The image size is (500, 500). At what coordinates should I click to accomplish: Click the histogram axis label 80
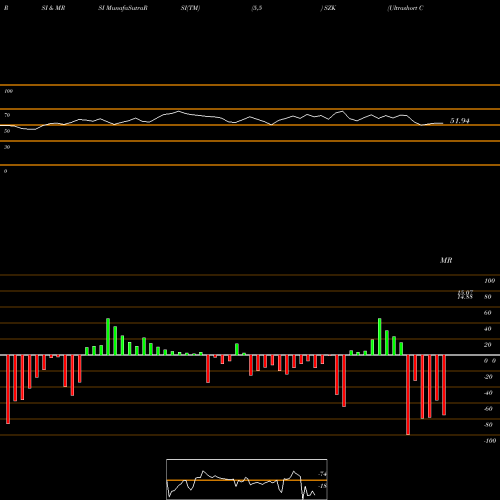pyautogui.click(x=488, y=297)
